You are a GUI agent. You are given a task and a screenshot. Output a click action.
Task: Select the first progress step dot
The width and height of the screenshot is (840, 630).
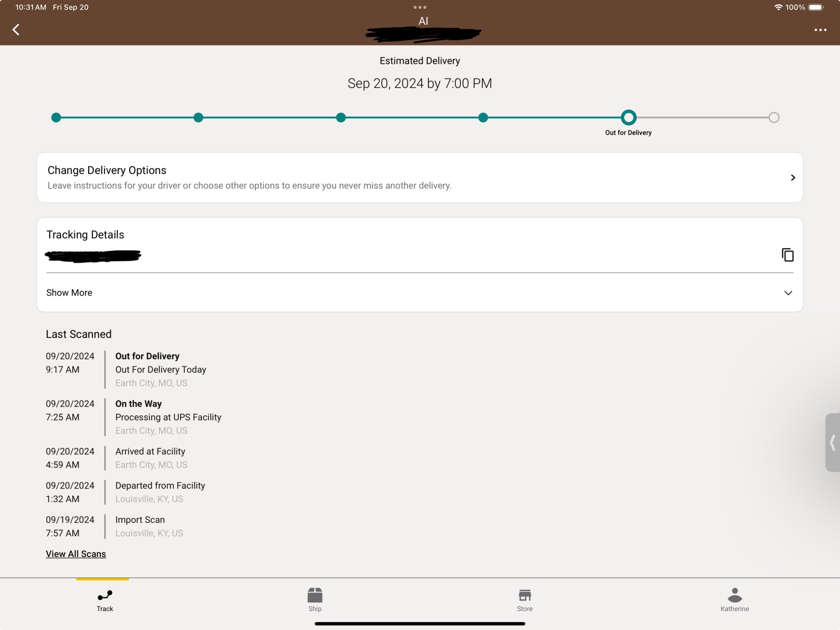pos(56,118)
